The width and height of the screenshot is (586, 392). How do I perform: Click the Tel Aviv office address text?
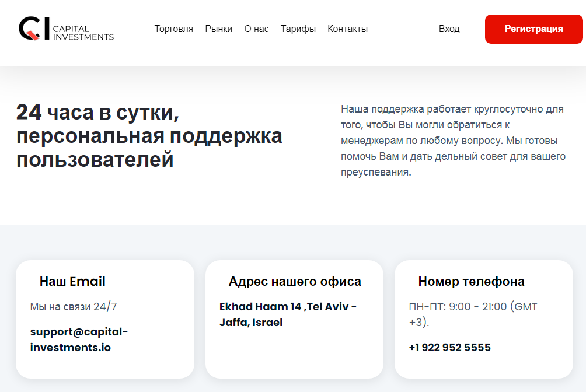pyautogui.click(x=287, y=314)
